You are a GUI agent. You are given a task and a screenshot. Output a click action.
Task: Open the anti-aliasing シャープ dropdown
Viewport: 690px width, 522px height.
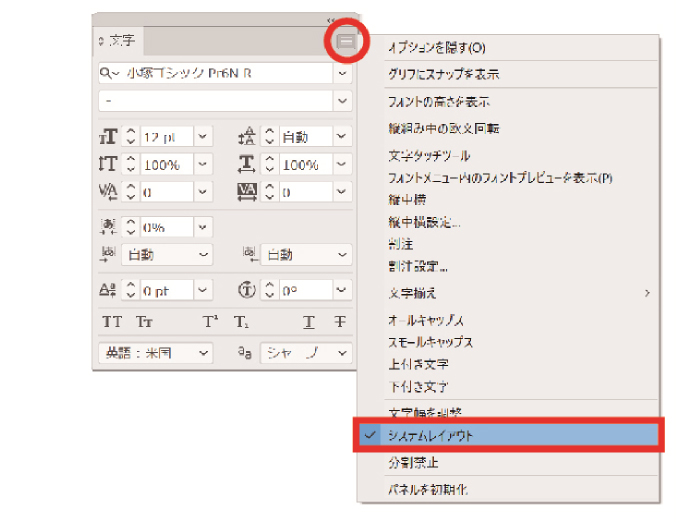pos(306,353)
